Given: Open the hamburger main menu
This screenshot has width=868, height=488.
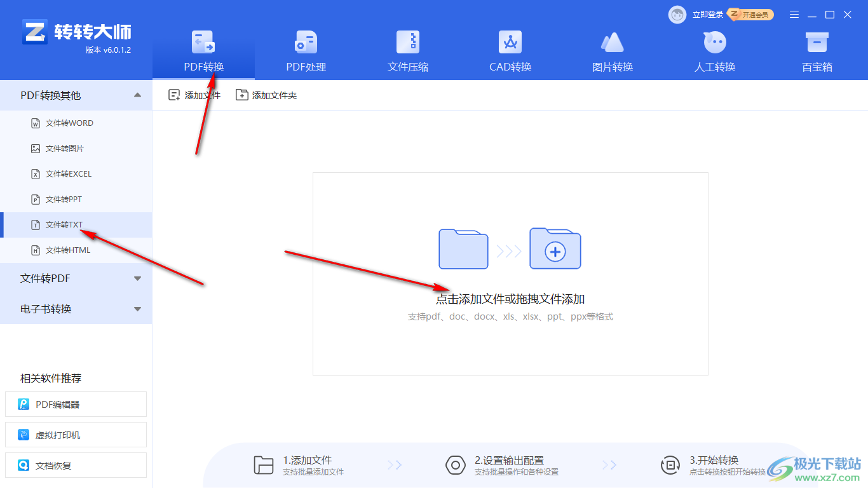Looking at the screenshot, I should click(x=794, y=15).
